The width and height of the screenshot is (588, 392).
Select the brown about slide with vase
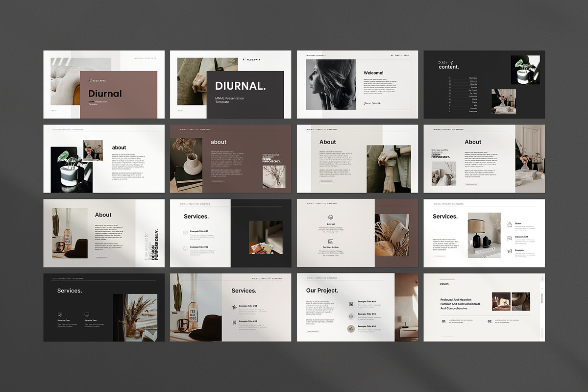230,159
